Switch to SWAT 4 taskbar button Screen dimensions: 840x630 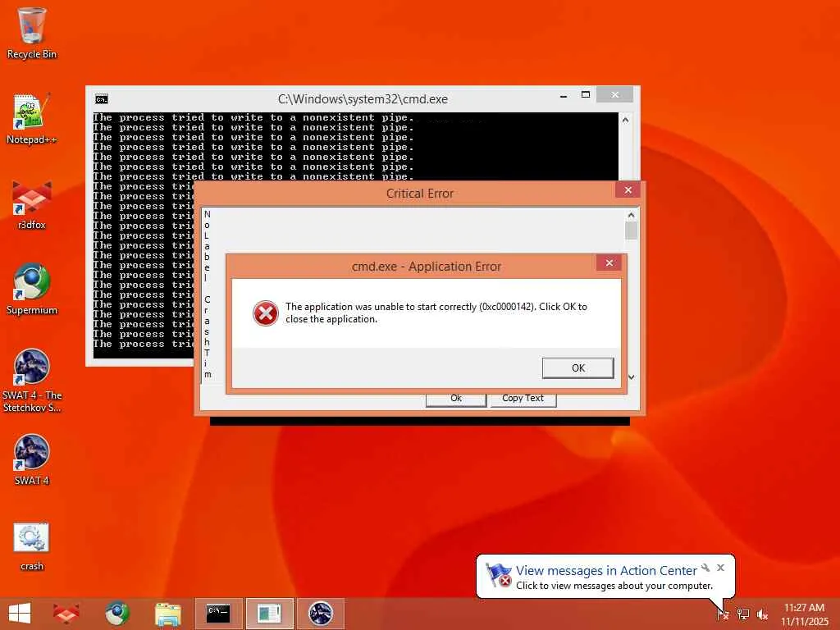(x=321, y=614)
